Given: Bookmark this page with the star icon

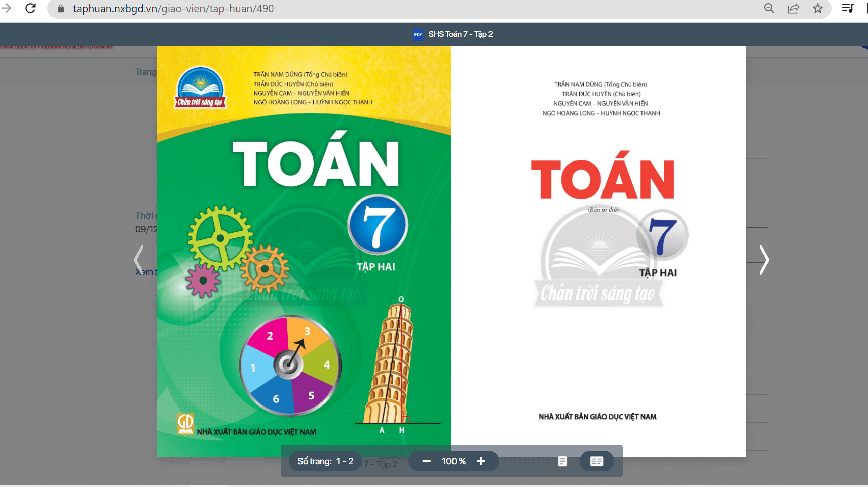Looking at the screenshot, I should [818, 8].
